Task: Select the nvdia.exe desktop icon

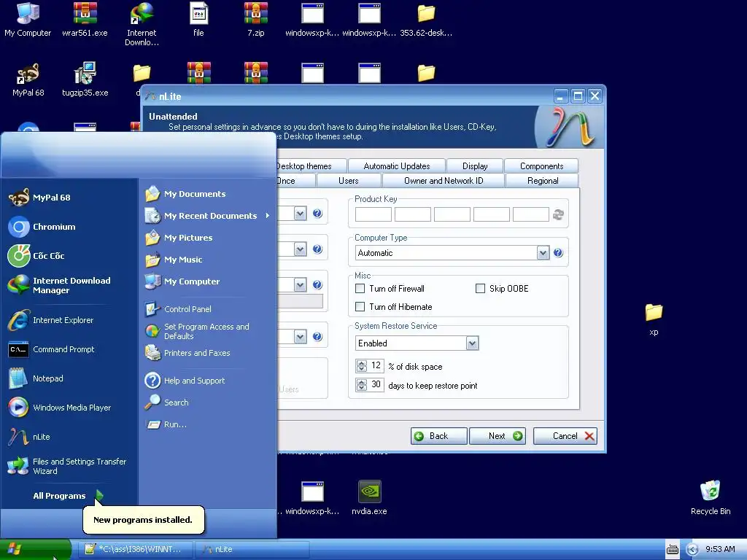Action: [369, 497]
